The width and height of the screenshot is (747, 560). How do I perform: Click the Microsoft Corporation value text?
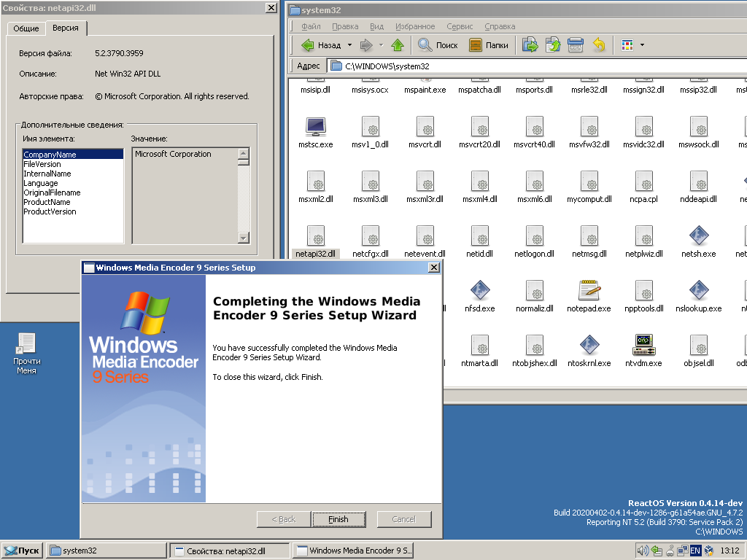pos(173,154)
